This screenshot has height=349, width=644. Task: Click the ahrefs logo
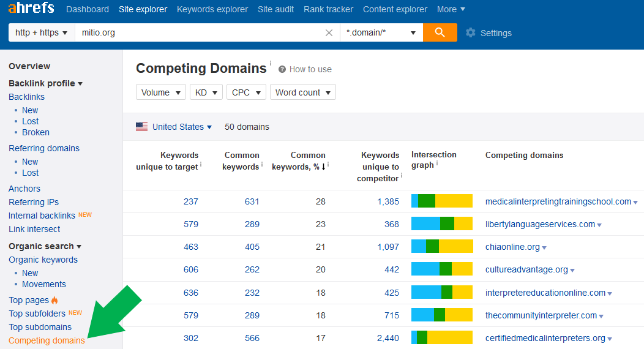coord(31,8)
